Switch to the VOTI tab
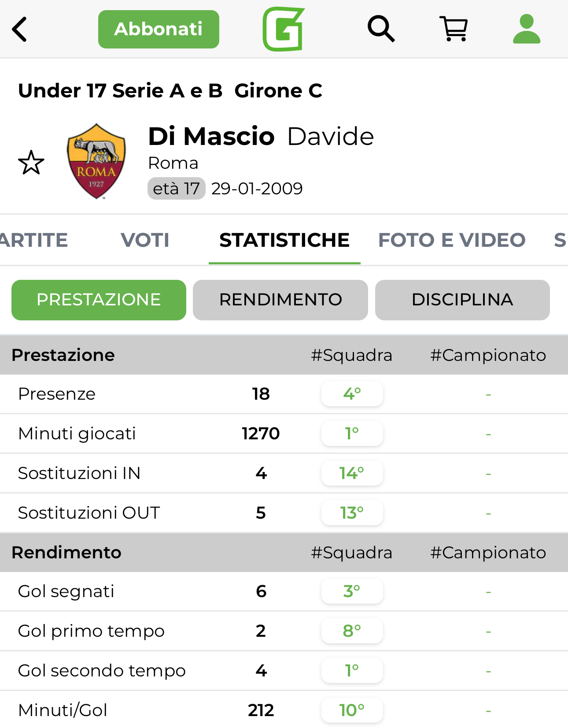568x728 pixels. pyautogui.click(x=145, y=240)
